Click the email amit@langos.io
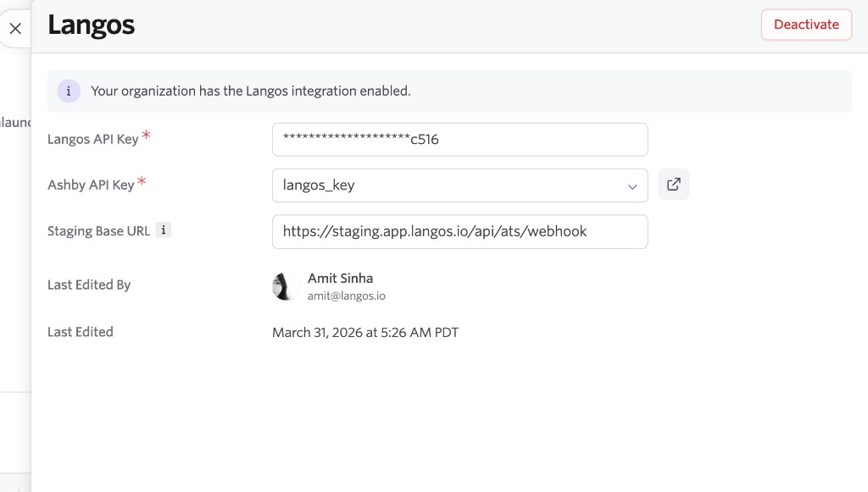Screen dimensions: 868x492 346,296
